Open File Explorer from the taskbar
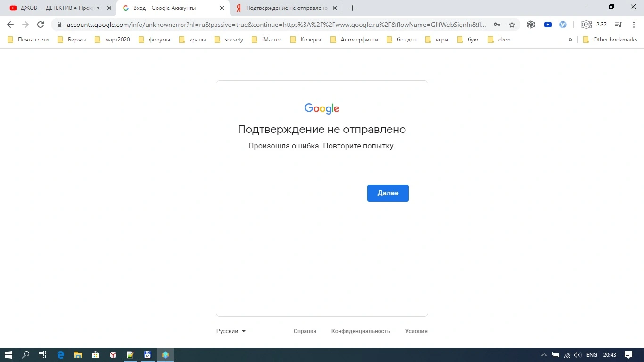The image size is (644, 362). coord(78,355)
